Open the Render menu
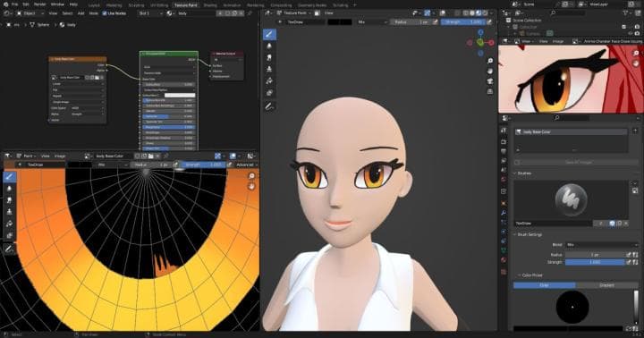The height and width of the screenshot is (338, 644). [40, 4]
